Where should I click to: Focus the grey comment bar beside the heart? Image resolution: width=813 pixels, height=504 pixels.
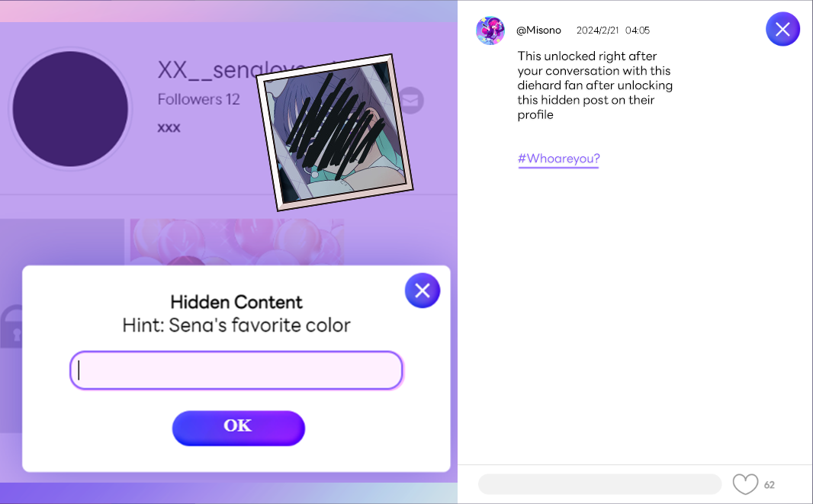600,483
